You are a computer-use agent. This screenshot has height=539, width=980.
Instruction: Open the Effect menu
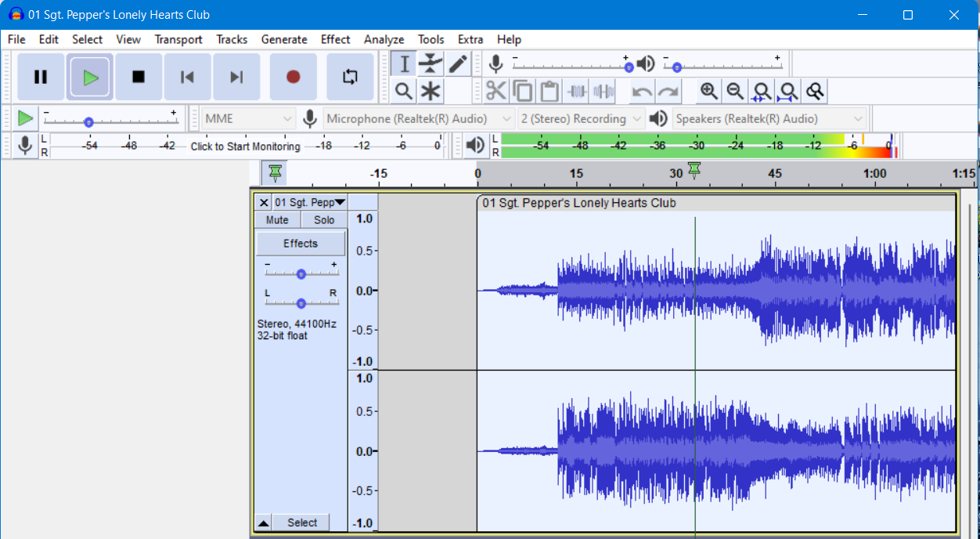[335, 39]
